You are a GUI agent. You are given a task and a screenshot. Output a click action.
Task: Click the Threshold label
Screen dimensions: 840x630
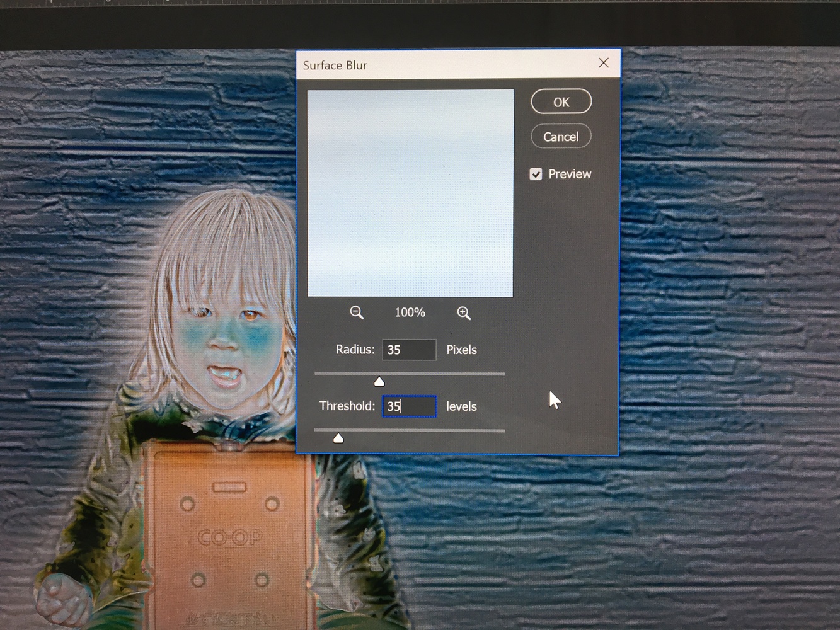point(347,406)
